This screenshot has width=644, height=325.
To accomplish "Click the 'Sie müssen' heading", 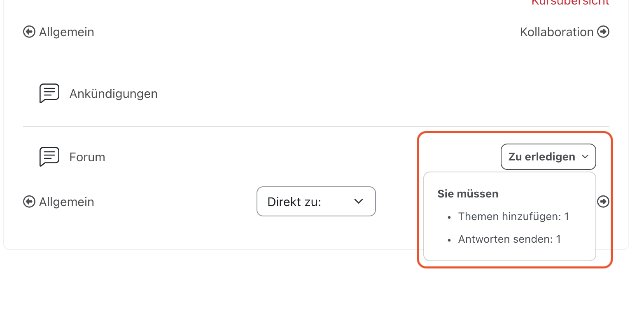I will click(468, 194).
